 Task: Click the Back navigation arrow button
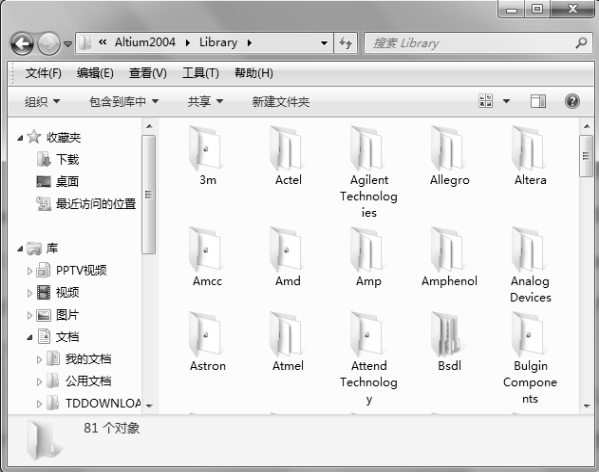point(23,44)
